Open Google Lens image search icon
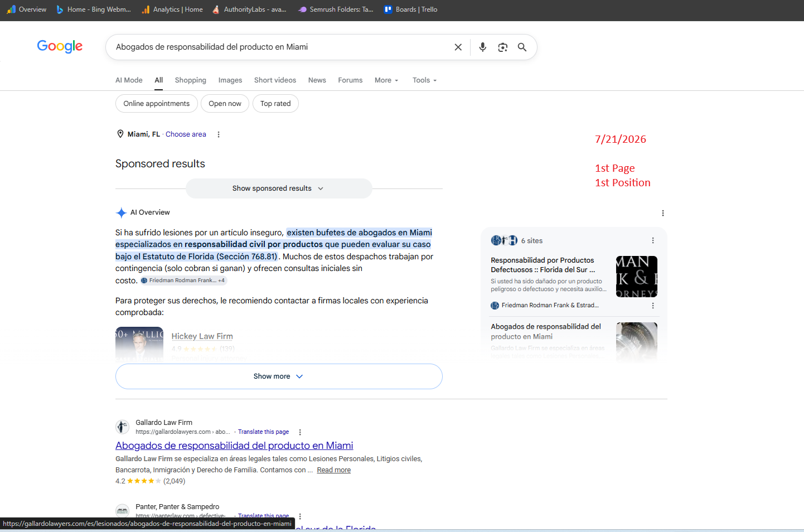804x532 pixels. [503, 47]
